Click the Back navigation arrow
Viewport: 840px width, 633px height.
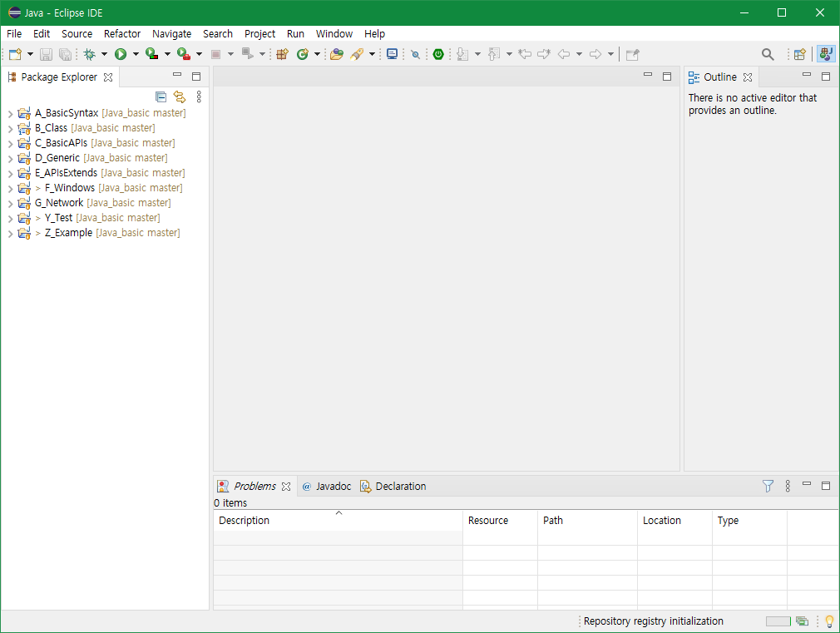click(x=564, y=54)
